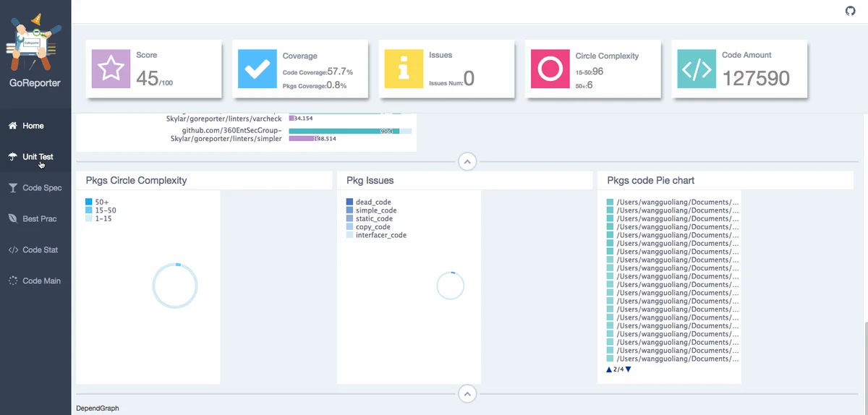Click the Skylar/goreporter/linters/varcheck label

pos(224,118)
